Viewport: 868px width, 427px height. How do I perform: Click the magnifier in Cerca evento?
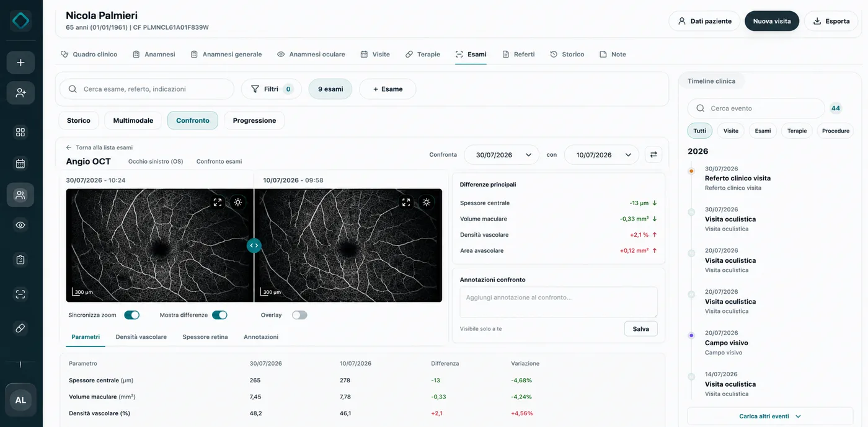point(701,108)
